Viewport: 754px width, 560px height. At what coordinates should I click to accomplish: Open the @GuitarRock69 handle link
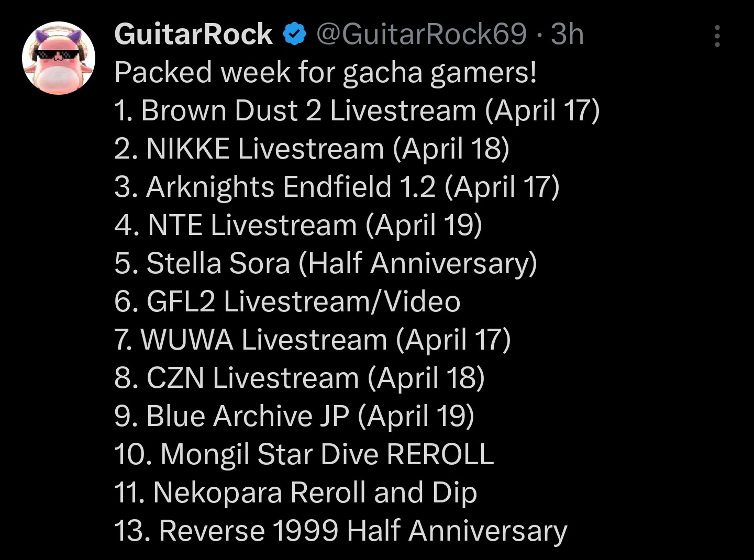pyautogui.click(x=421, y=34)
